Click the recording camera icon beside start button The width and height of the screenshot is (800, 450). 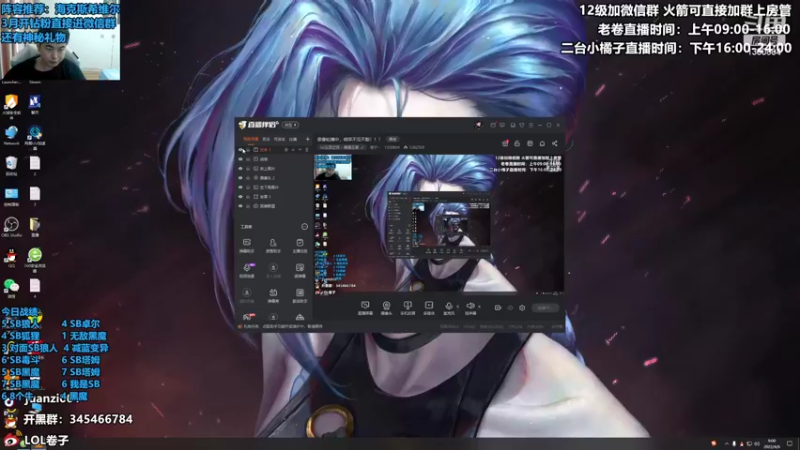[498, 308]
